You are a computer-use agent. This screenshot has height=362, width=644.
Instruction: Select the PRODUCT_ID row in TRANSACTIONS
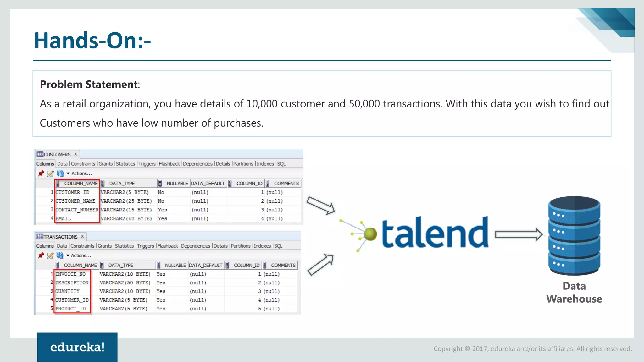pos(70,309)
